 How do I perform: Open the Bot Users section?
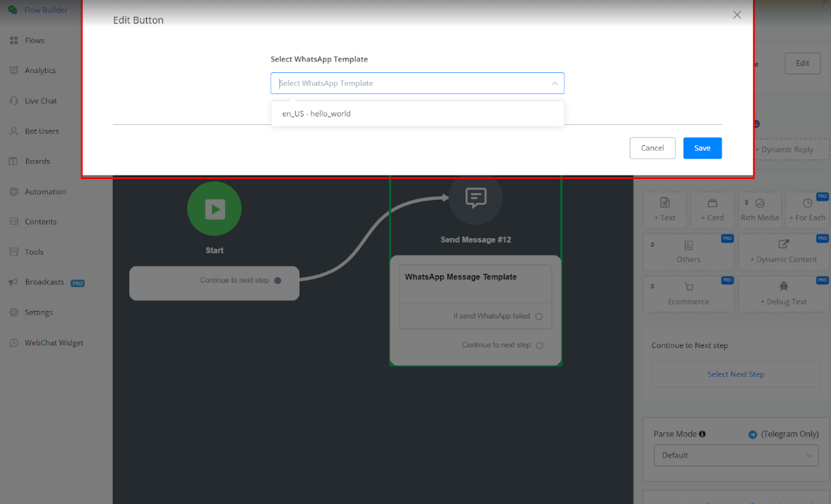pyautogui.click(x=41, y=131)
